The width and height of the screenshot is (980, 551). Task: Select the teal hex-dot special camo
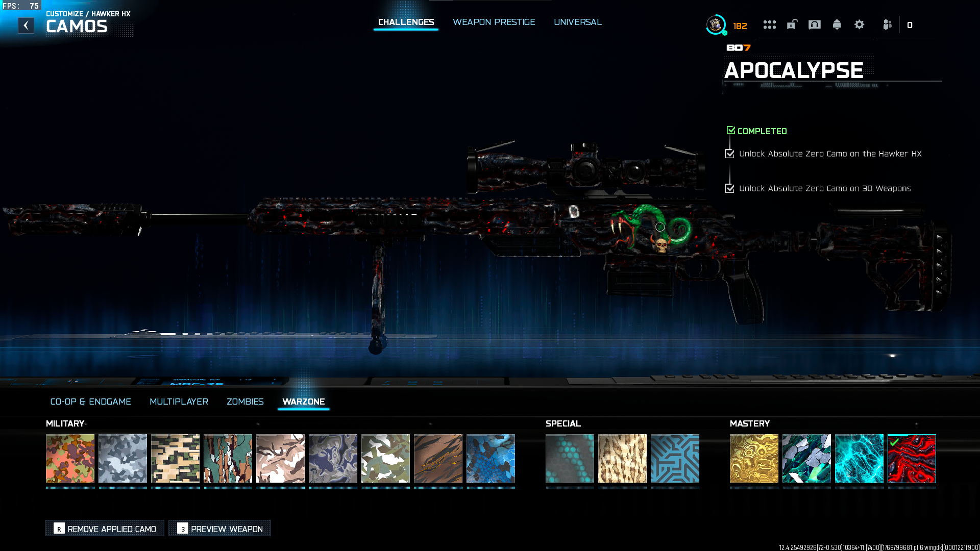pyautogui.click(x=570, y=459)
